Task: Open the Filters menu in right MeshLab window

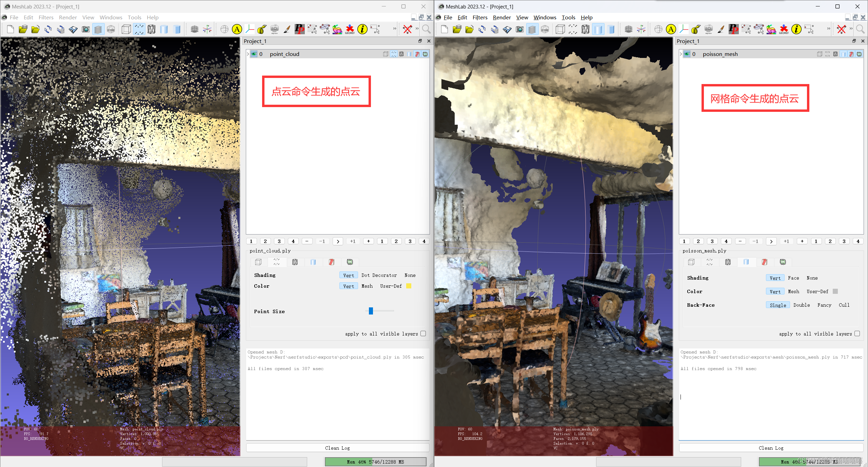Action: (480, 17)
